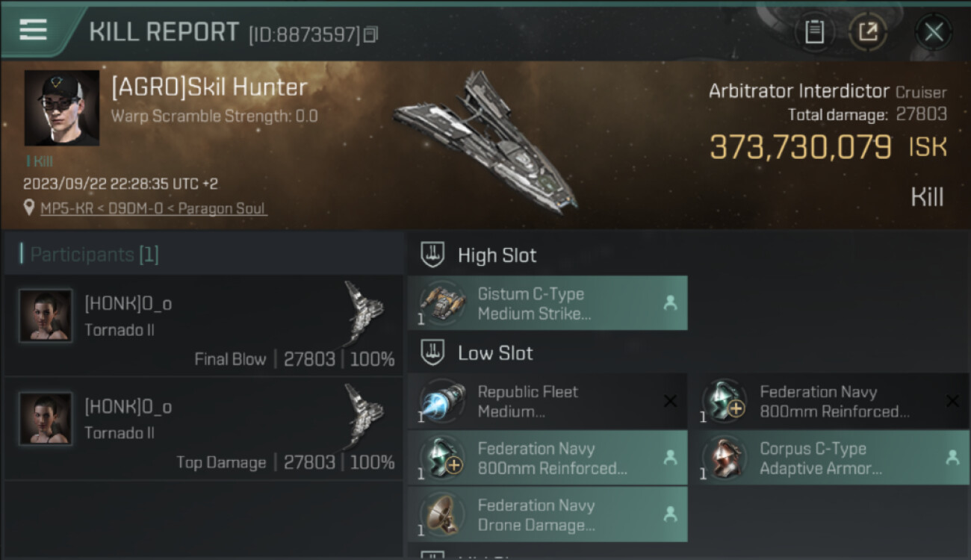Select Republic Fleet Medium module icon
The height and width of the screenshot is (560, 971).
point(442,402)
